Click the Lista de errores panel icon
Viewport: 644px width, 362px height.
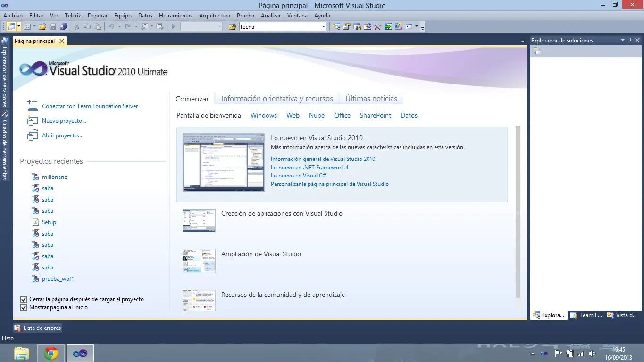tap(17, 328)
